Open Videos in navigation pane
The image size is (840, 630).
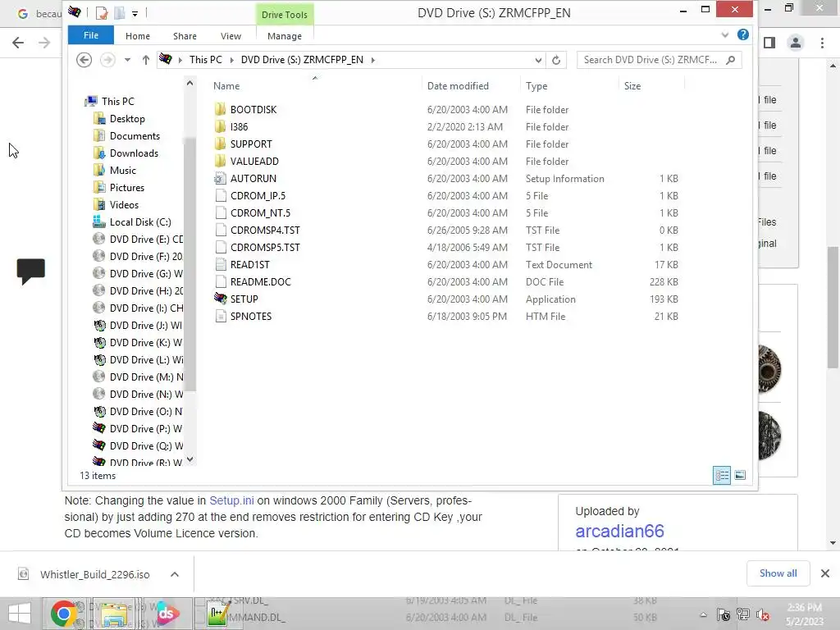click(x=124, y=204)
